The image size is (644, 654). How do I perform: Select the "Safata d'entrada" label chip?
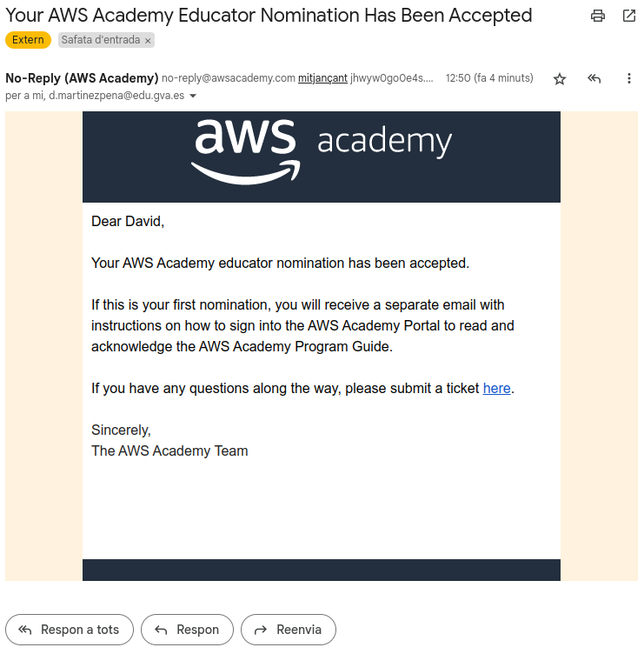pyautogui.click(x=101, y=40)
